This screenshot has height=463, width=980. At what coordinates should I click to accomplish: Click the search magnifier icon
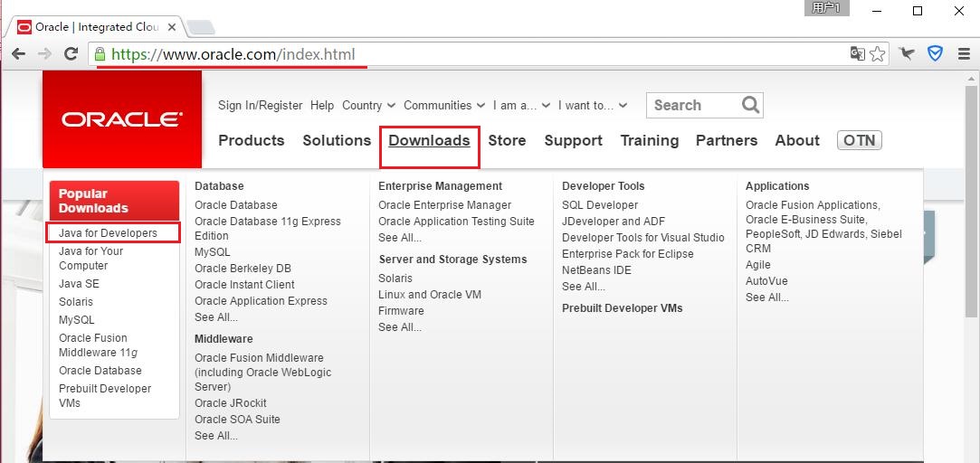(x=751, y=104)
